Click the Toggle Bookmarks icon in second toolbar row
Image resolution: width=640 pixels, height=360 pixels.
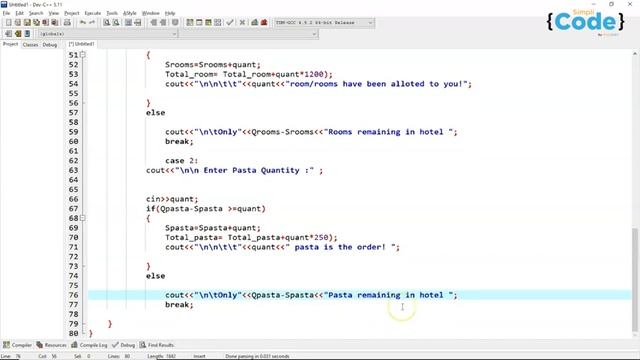(18, 33)
